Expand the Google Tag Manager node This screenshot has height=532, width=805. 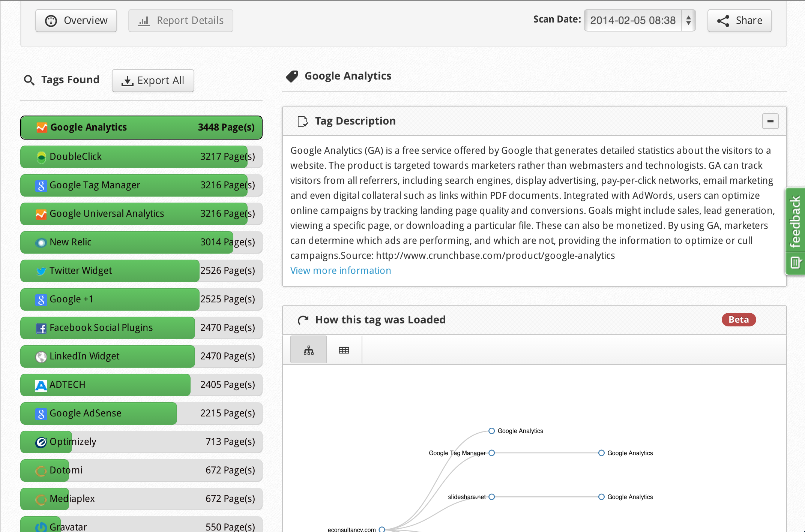coord(492,453)
